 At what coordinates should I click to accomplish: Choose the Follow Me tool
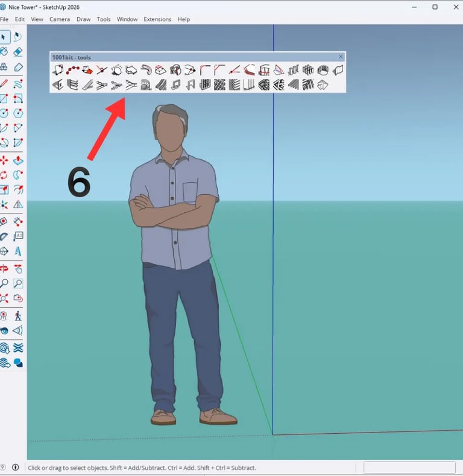18,175
